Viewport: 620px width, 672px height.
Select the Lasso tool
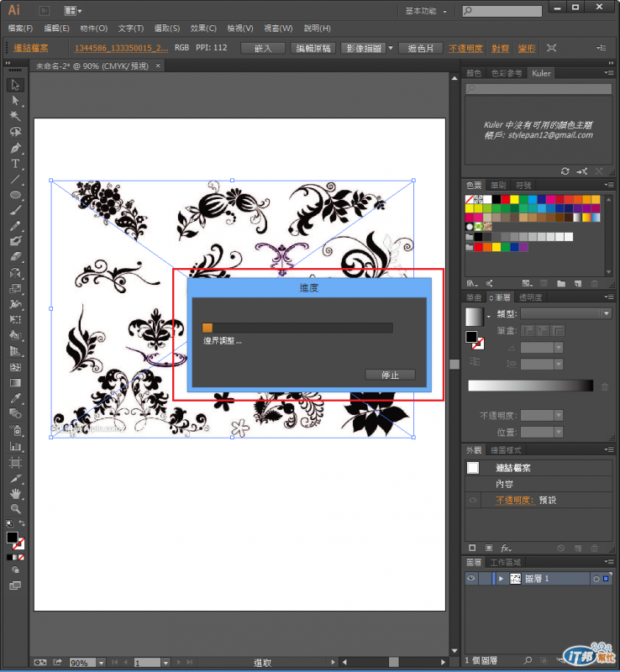coord(15,132)
